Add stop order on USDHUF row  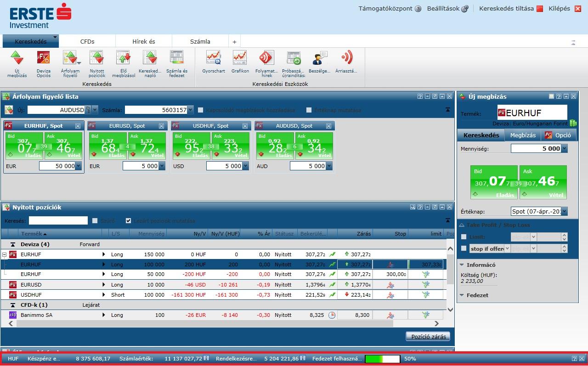[x=390, y=295]
